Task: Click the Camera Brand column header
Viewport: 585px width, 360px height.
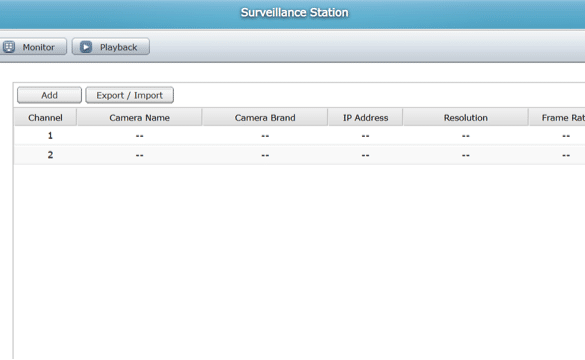Action: (x=265, y=118)
